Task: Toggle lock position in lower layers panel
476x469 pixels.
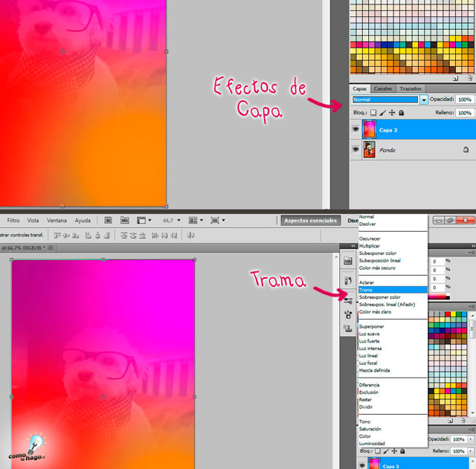Action: pos(394,451)
